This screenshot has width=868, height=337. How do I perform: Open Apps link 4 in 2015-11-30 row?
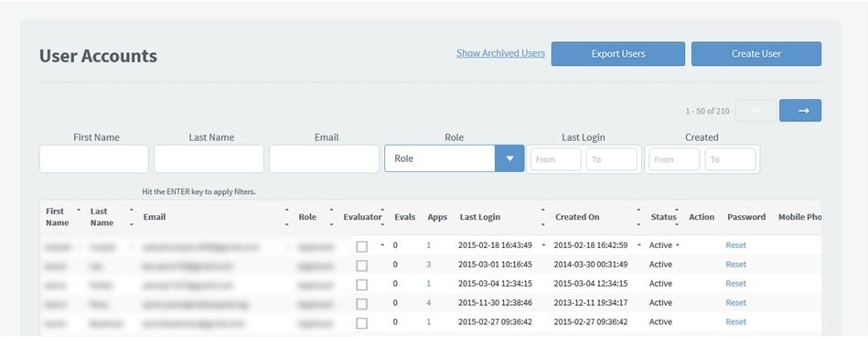click(428, 302)
